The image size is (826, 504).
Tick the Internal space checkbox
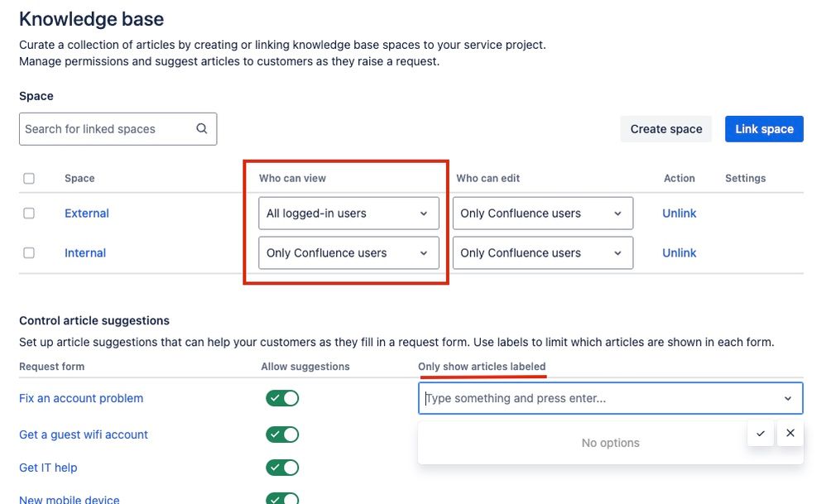tap(29, 252)
